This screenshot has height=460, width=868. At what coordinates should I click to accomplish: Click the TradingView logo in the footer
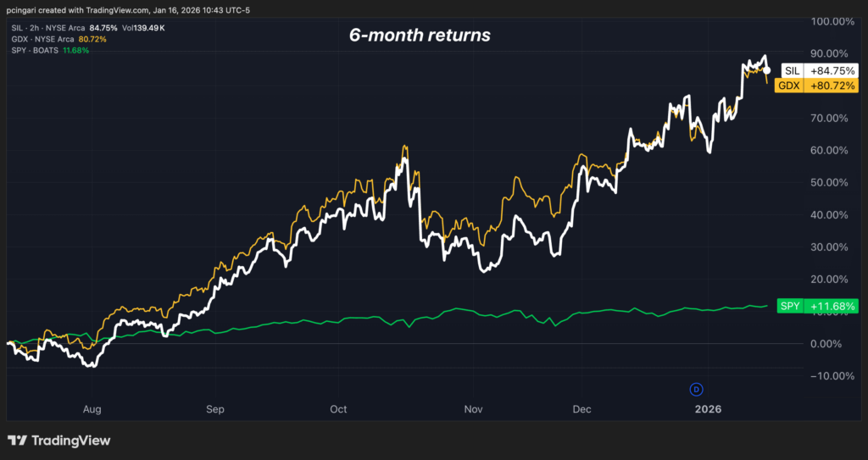coord(58,441)
